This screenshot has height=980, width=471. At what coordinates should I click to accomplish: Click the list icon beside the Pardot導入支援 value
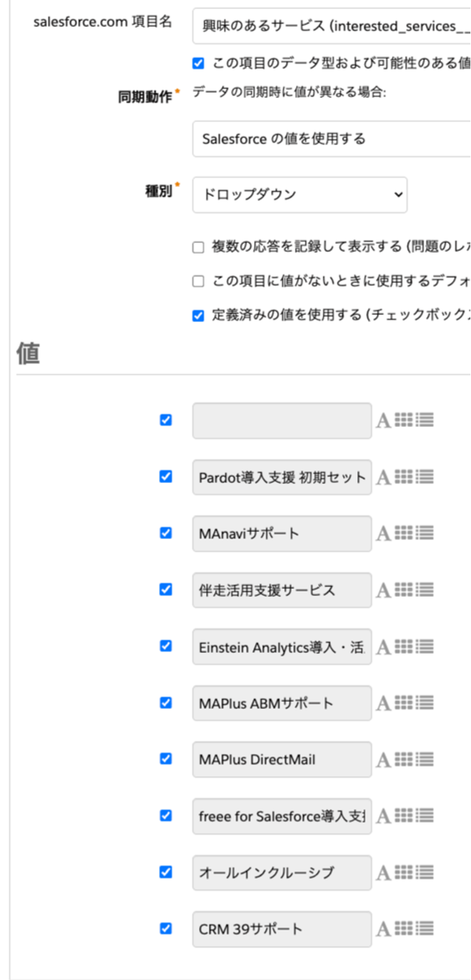click(425, 477)
